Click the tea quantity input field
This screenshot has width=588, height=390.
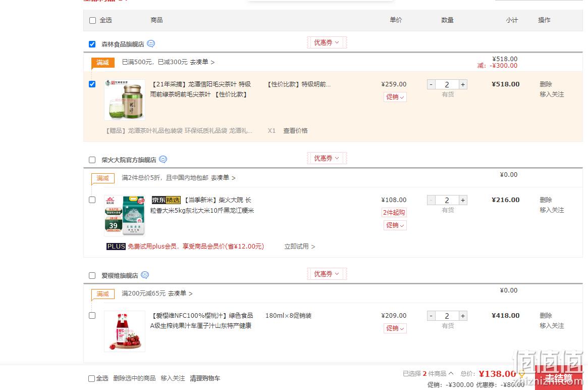click(447, 84)
